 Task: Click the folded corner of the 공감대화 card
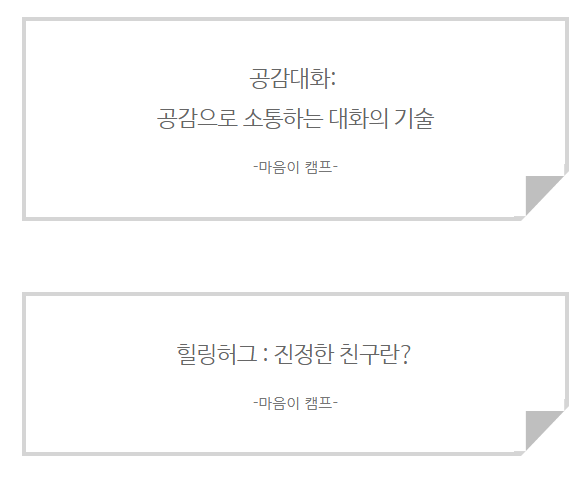click(541, 193)
